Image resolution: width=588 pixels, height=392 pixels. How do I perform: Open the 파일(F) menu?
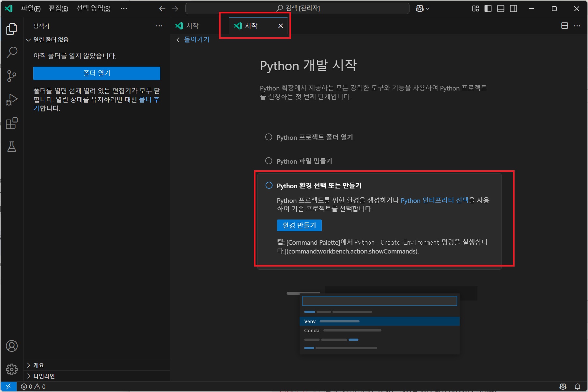(31, 8)
